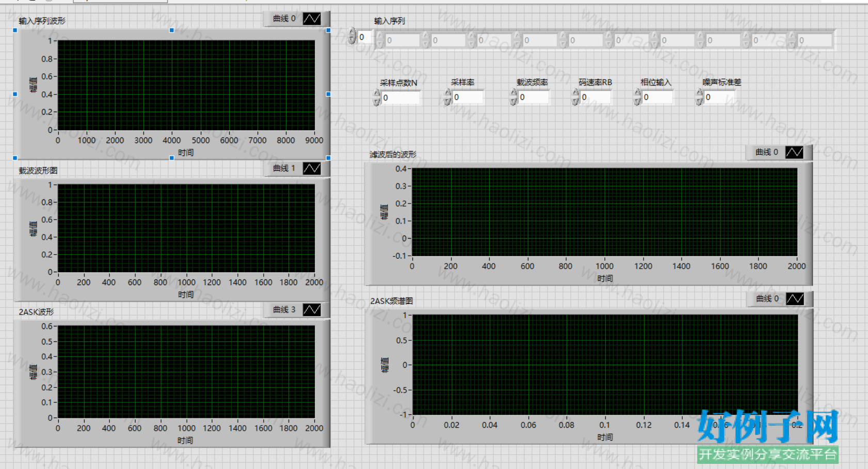The height and width of the screenshot is (469, 868).
Task: Select the 9000 x-axis end value
Action: [314, 140]
